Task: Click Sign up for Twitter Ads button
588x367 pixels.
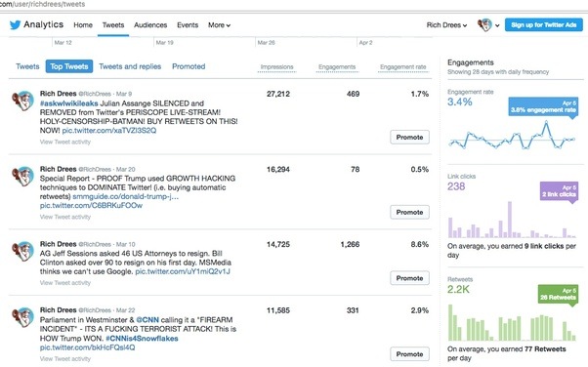Action: [x=544, y=24]
